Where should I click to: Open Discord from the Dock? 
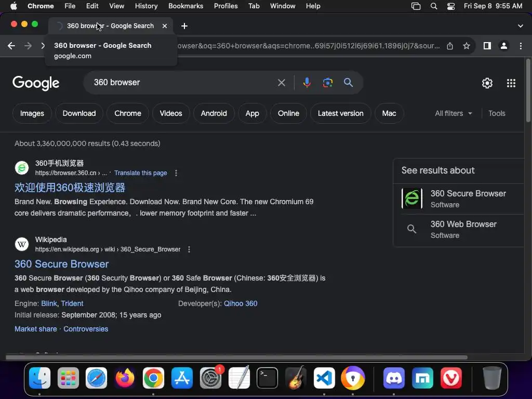pos(394,378)
